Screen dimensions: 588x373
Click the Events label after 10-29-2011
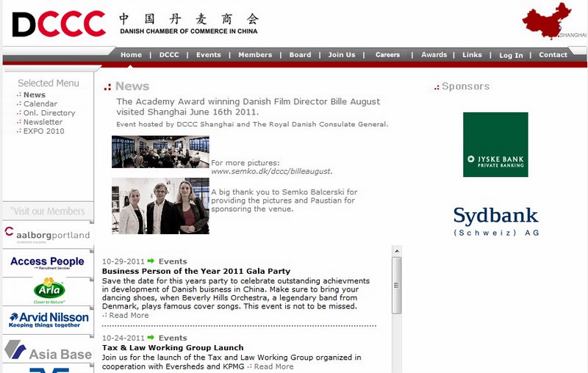coord(173,261)
